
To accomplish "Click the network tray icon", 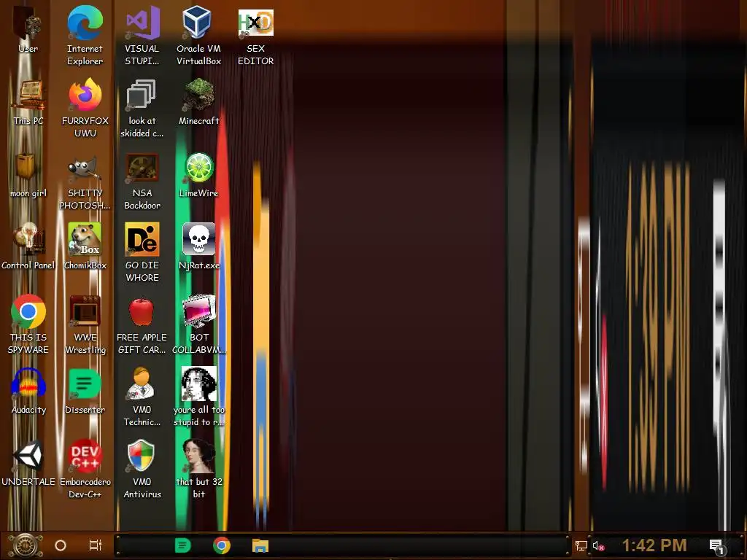I will coord(581,545).
